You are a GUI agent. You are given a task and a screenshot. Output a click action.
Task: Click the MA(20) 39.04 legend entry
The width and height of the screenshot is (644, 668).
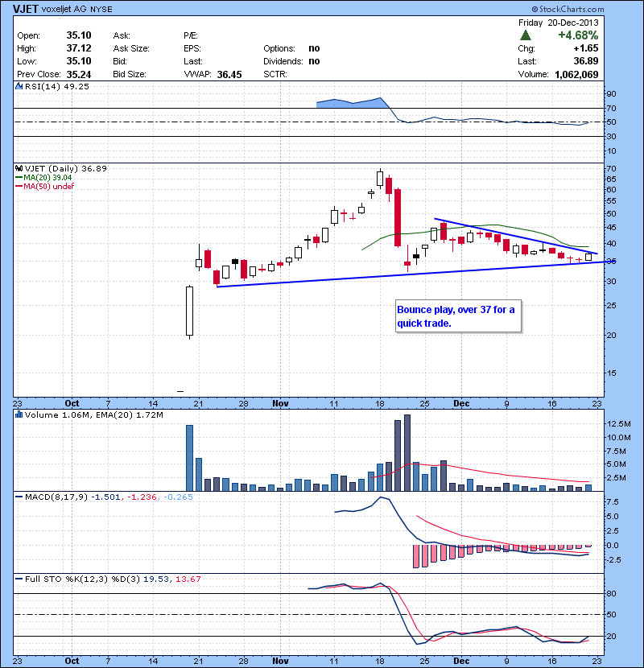point(43,177)
